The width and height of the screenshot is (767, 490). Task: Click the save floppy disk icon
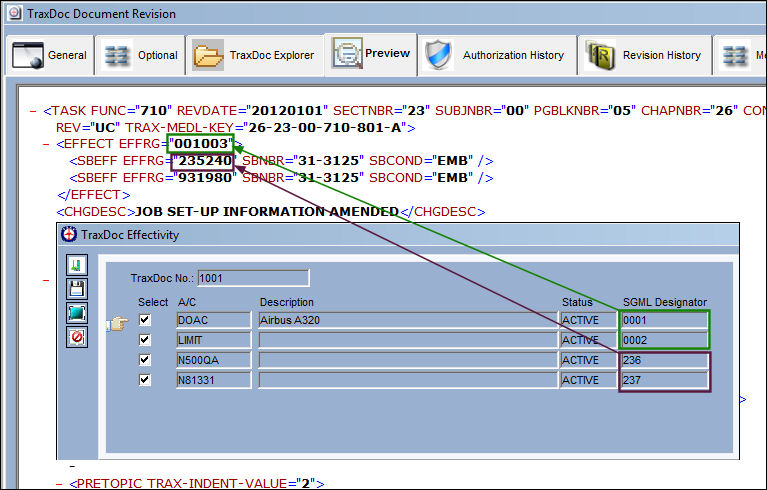[x=77, y=289]
